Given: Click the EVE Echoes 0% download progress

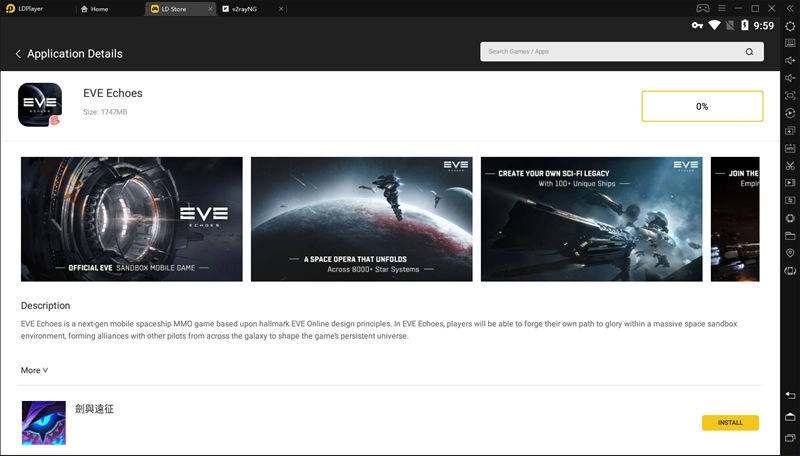Looking at the screenshot, I should tap(702, 106).
